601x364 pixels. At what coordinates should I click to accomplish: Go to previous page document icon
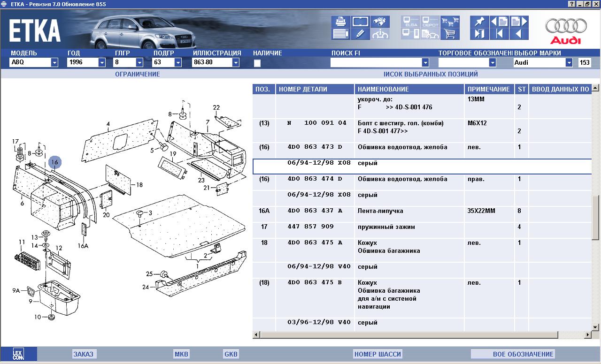(x=500, y=22)
